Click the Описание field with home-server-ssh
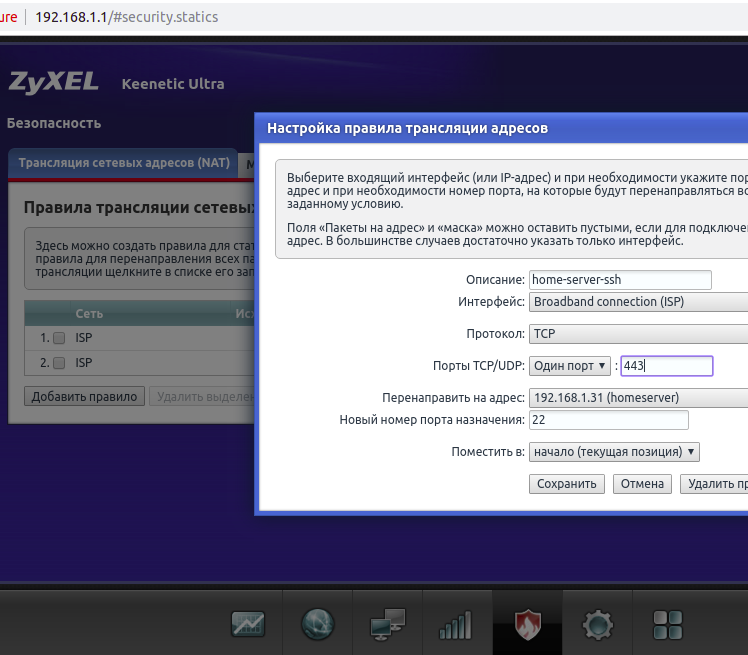The width and height of the screenshot is (748, 655). click(x=620, y=280)
